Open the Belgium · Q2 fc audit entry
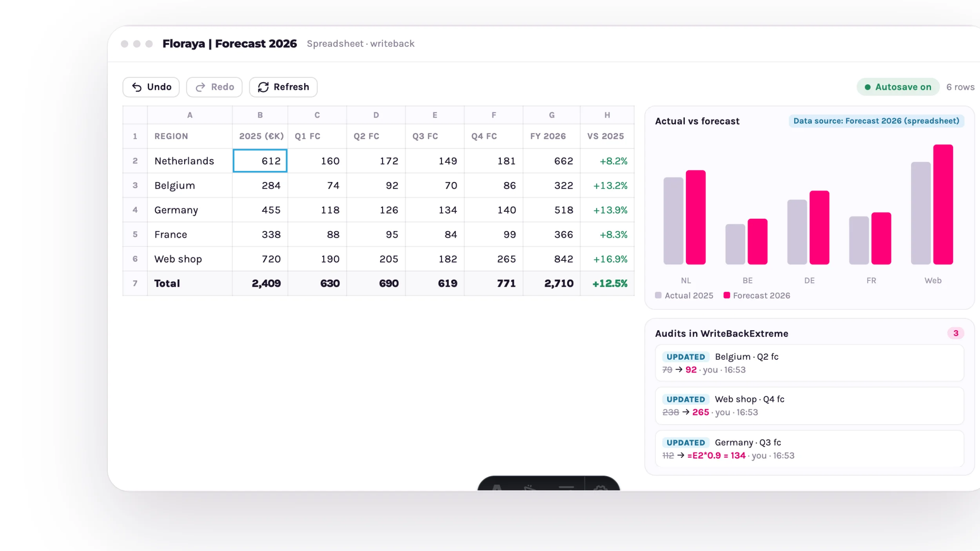 click(809, 363)
